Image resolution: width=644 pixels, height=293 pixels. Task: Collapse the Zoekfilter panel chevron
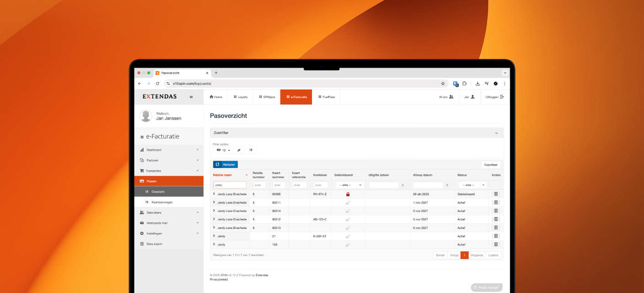tap(496, 133)
